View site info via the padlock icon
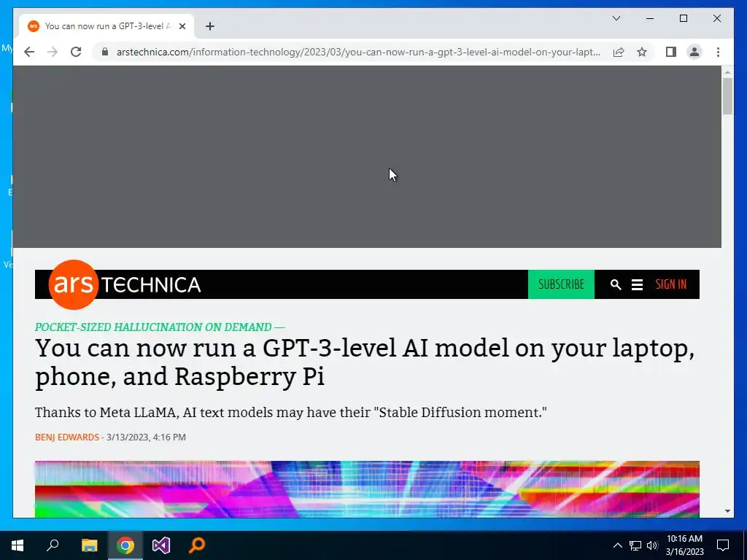This screenshot has height=560, width=747. (x=105, y=52)
